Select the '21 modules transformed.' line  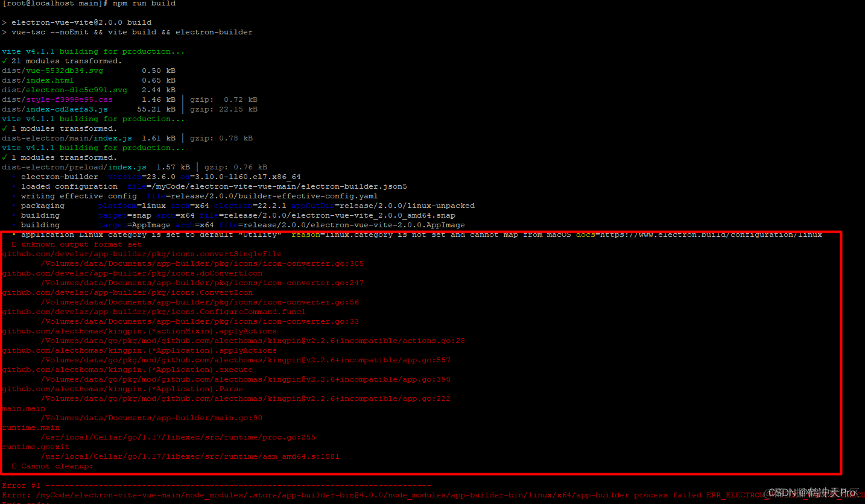[x=62, y=61]
